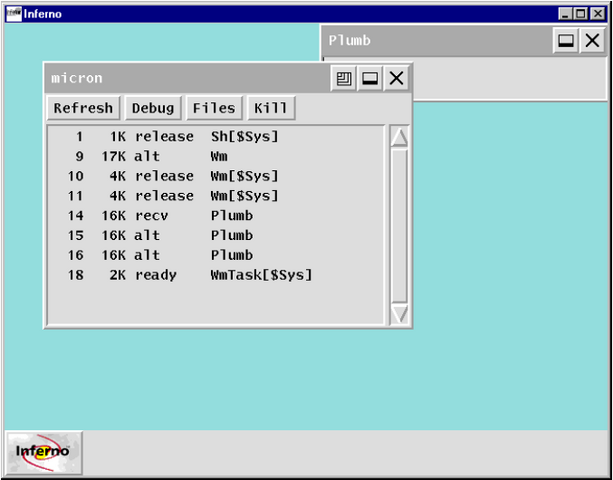Click the process list scrollbar track

tap(400, 226)
